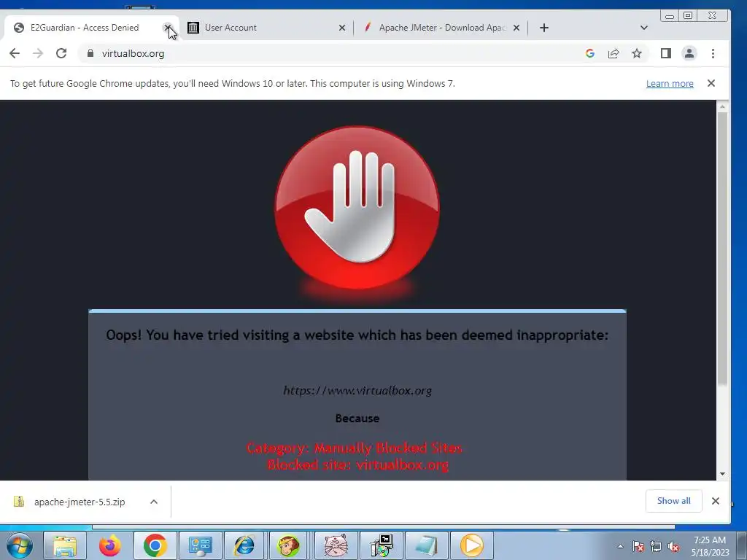The image size is (747, 560).
Task: Share this page using share icon
Action: 614,53
